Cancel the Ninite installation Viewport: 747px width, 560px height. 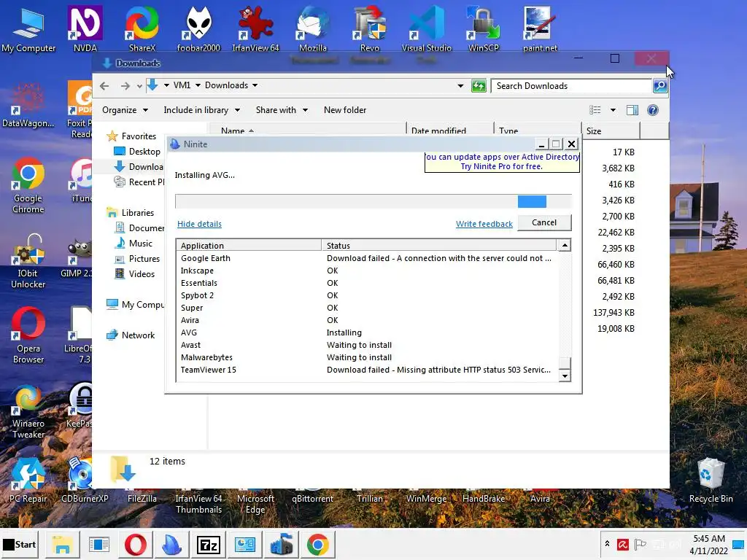point(544,222)
